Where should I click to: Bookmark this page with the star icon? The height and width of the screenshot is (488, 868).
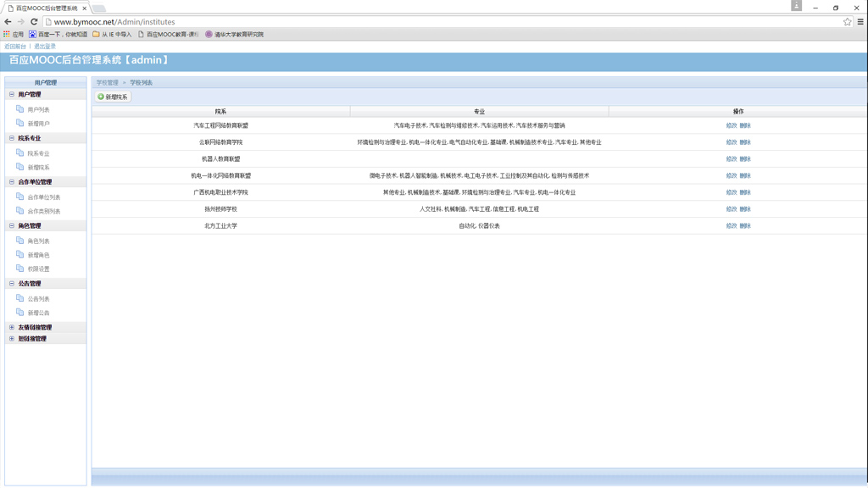coord(847,22)
